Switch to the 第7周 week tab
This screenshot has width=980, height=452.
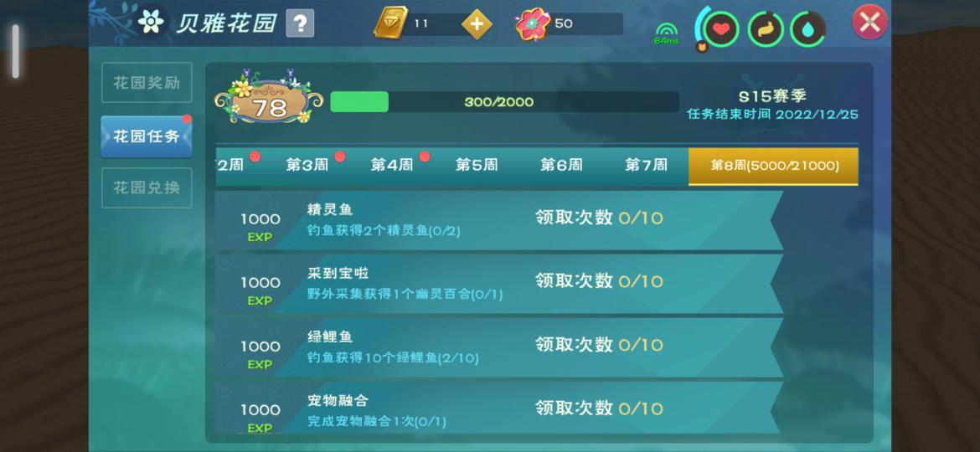(647, 166)
